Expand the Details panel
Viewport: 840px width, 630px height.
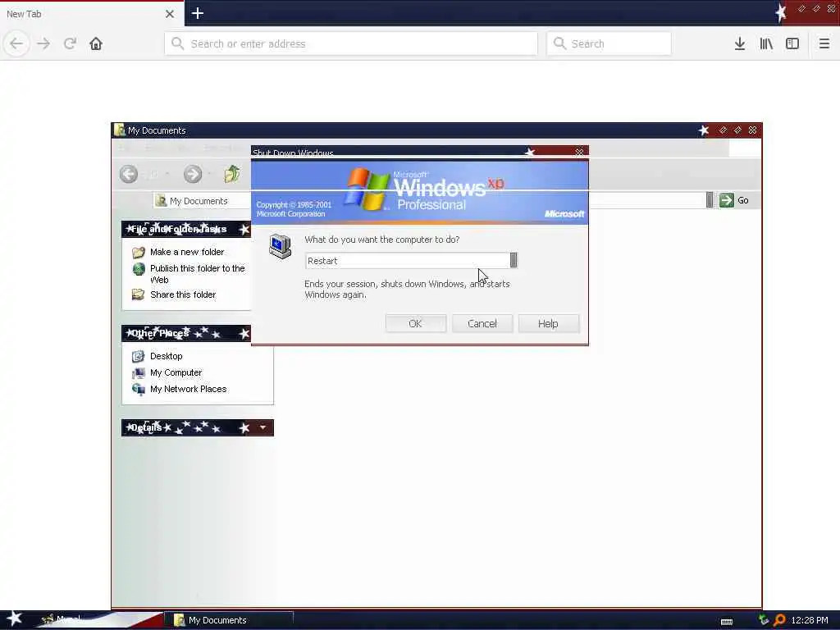point(262,427)
